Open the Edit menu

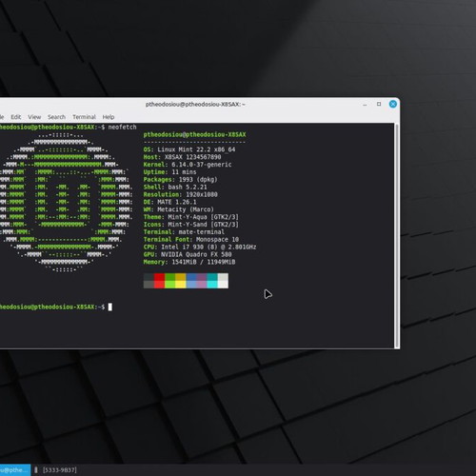click(x=16, y=117)
